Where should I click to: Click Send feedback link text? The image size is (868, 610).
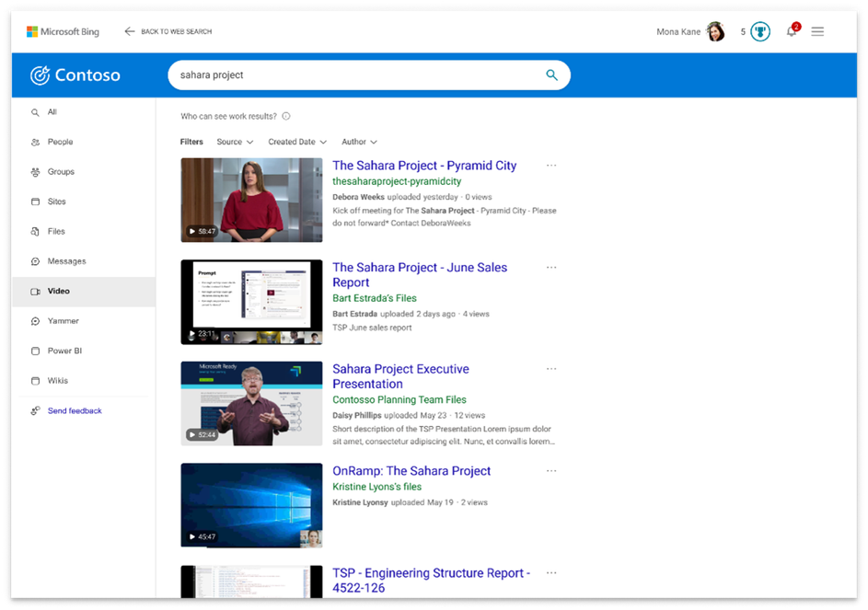75,410
